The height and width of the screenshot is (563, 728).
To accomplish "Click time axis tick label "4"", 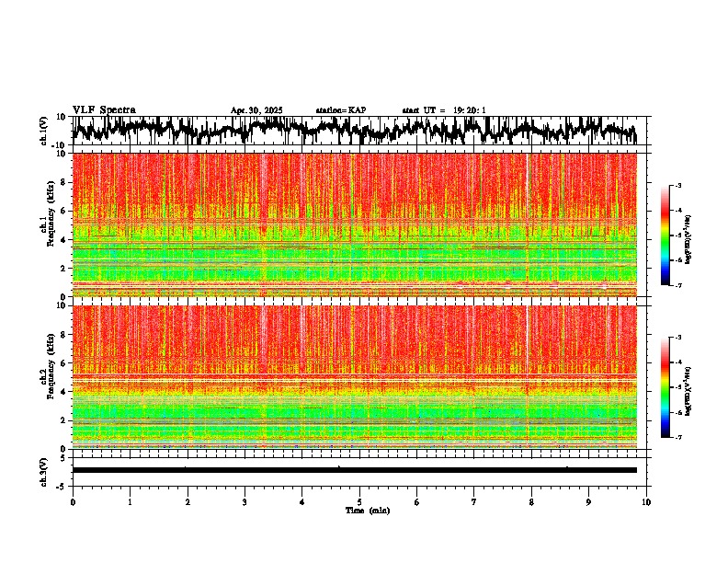I will click(x=301, y=502).
